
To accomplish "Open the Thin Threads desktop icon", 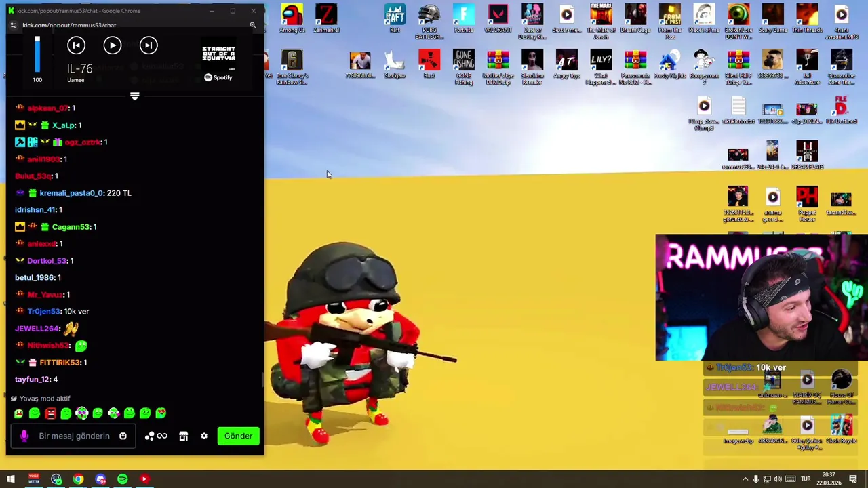I will coord(807,18).
